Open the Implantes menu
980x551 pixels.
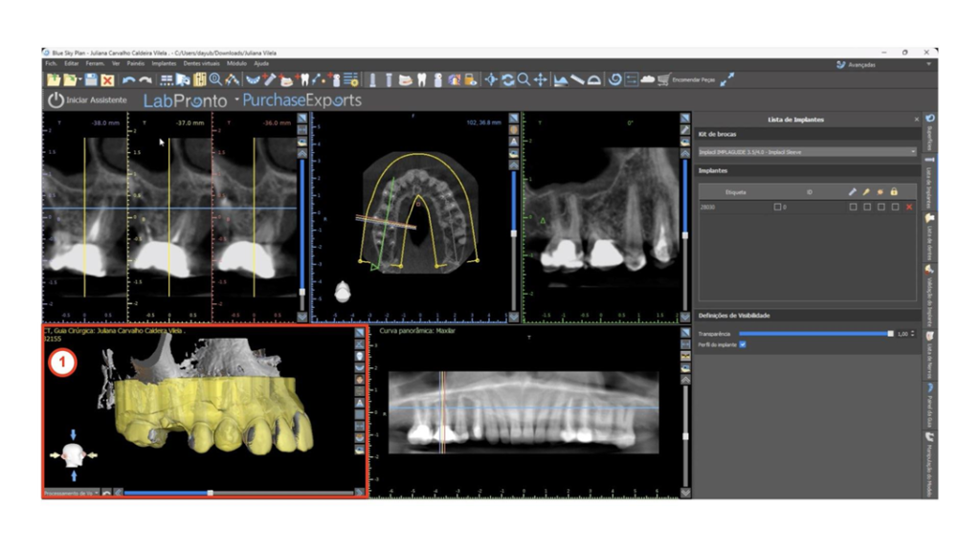pos(164,63)
